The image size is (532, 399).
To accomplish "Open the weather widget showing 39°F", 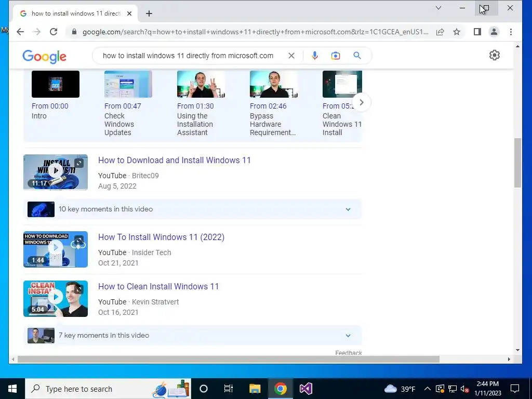I will (x=400, y=389).
